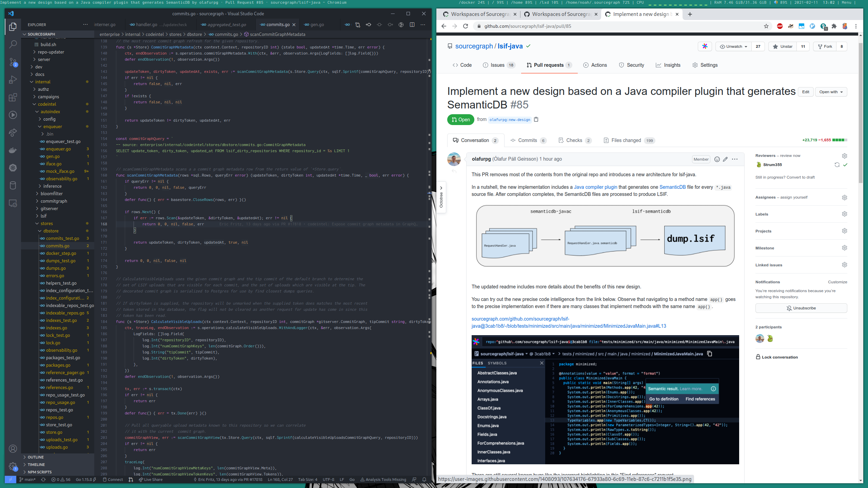Open Unwatch dropdown on repository
The height and width of the screenshot is (488, 868).
click(x=733, y=46)
